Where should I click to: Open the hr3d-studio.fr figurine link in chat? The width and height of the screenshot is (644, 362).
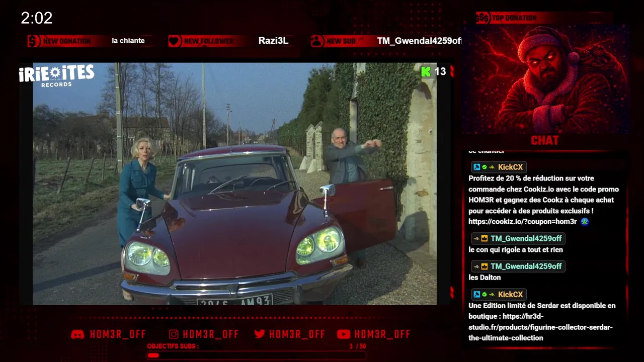tap(540, 327)
